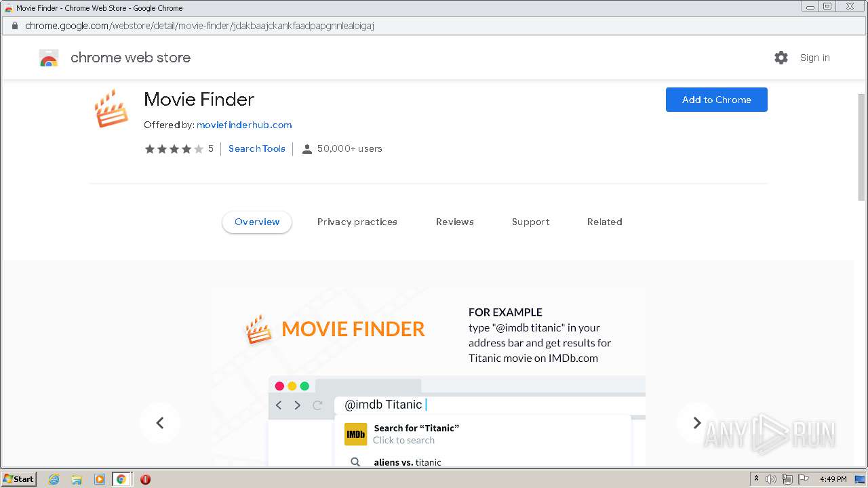868x488 pixels.
Task: Click the address bar URL
Action: point(199,26)
